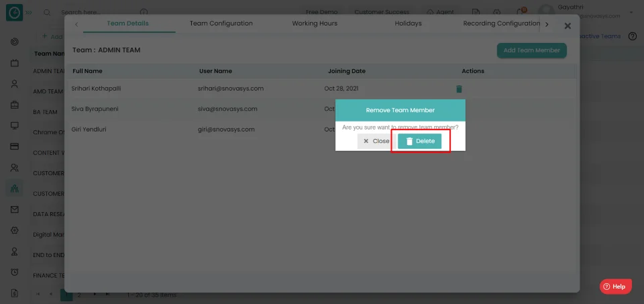Open the single user sidebar icon
This screenshot has height=304, width=644.
15,84
